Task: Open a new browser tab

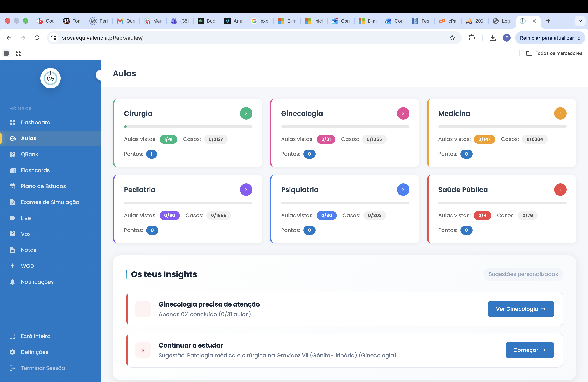Action: coord(548,21)
